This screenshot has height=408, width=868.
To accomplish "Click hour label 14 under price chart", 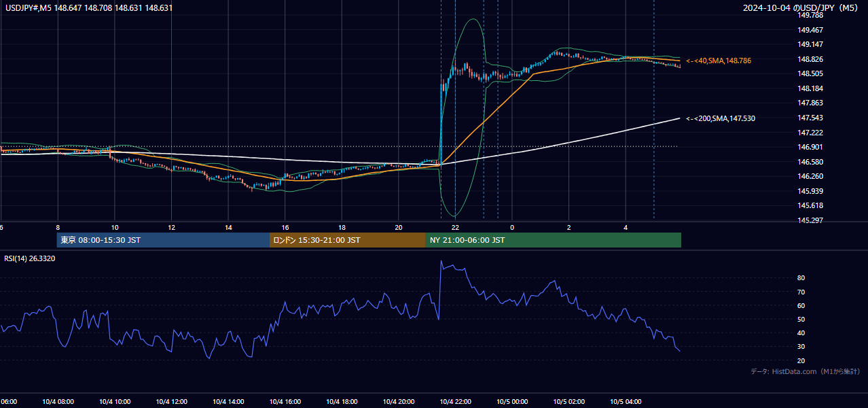I will point(228,227).
